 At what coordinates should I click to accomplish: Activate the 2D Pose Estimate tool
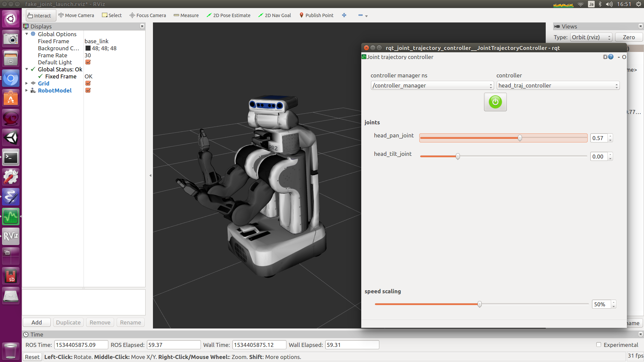228,15
